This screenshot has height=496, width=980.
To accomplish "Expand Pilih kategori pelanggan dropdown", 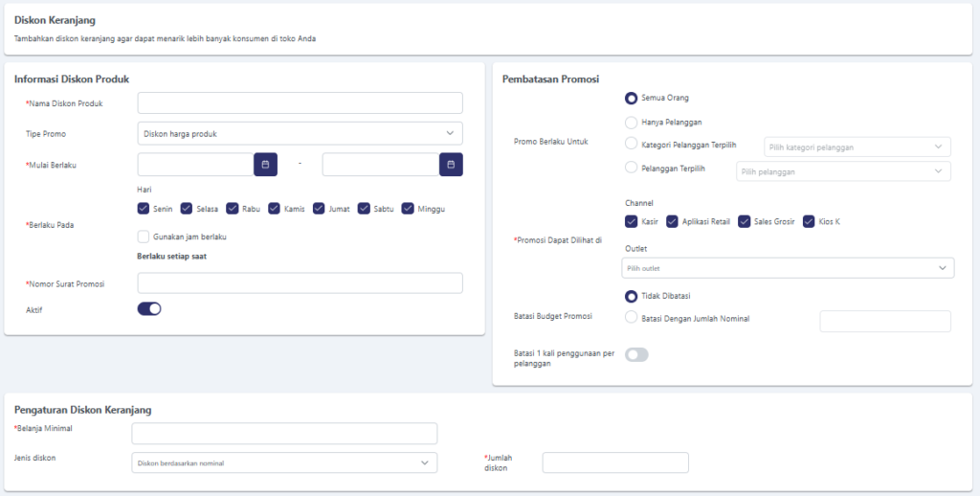I will pos(857,147).
